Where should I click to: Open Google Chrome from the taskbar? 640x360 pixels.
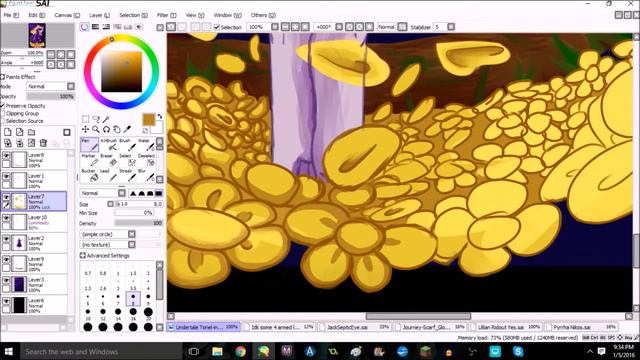click(x=240, y=351)
